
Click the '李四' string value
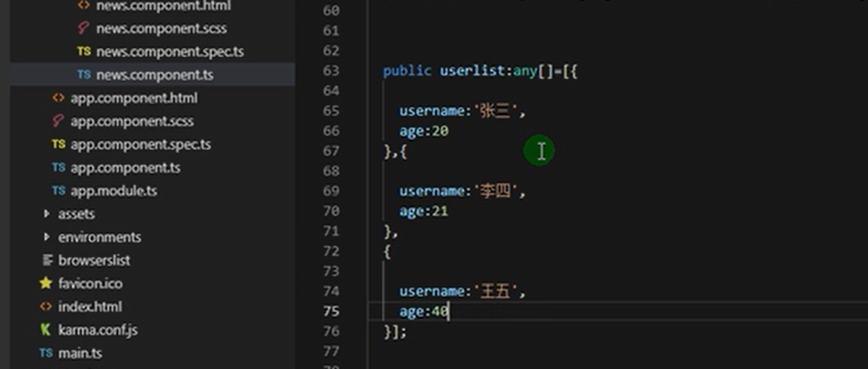tap(496, 191)
